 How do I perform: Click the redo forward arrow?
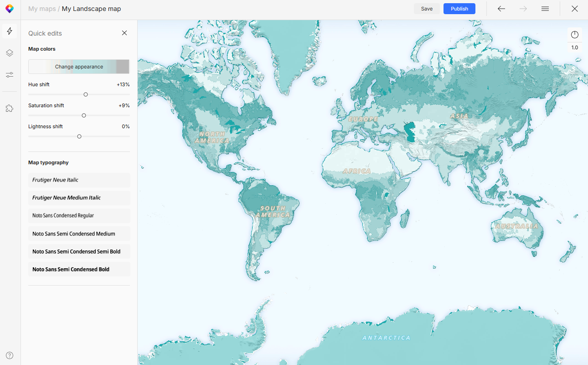pyautogui.click(x=523, y=9)
